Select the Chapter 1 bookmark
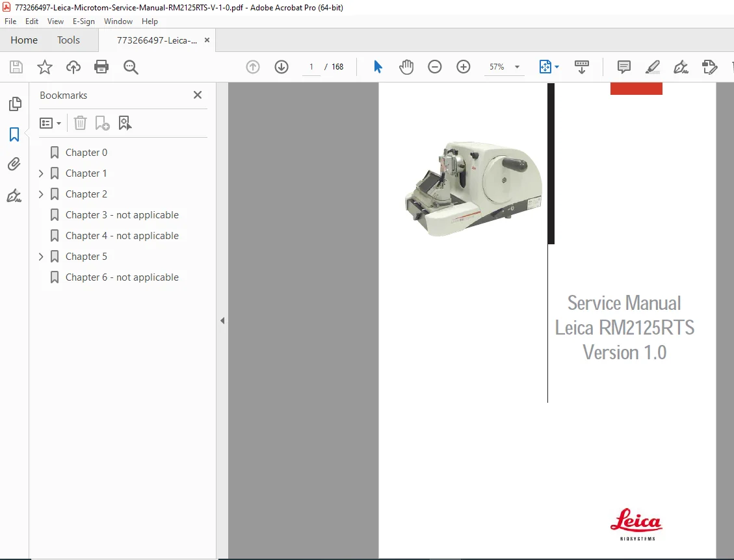Image resolution: width=734 pixels, height=560 pixels. click(86, 173)
